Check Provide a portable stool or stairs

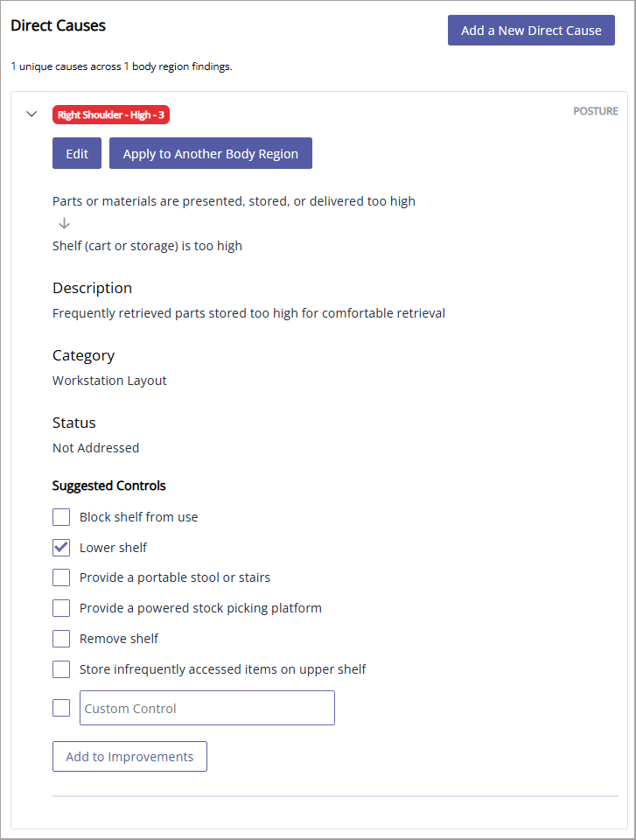click(61, 577)
